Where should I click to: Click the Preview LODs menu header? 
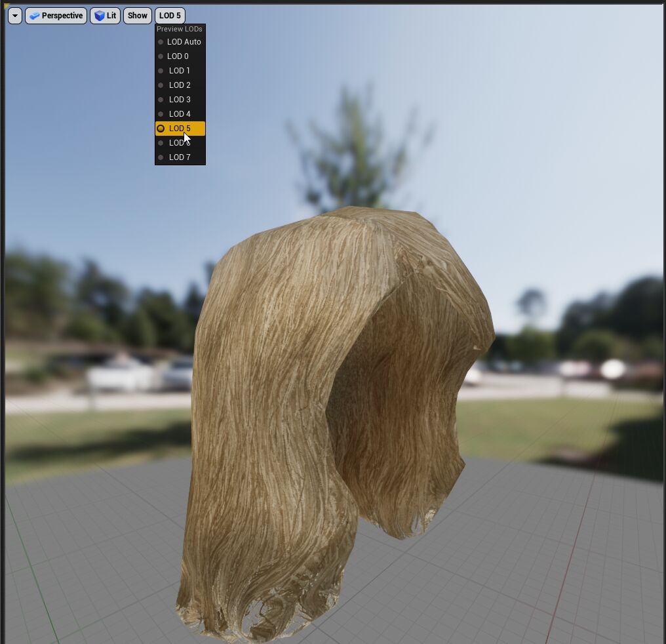click(x=179, y=29)
